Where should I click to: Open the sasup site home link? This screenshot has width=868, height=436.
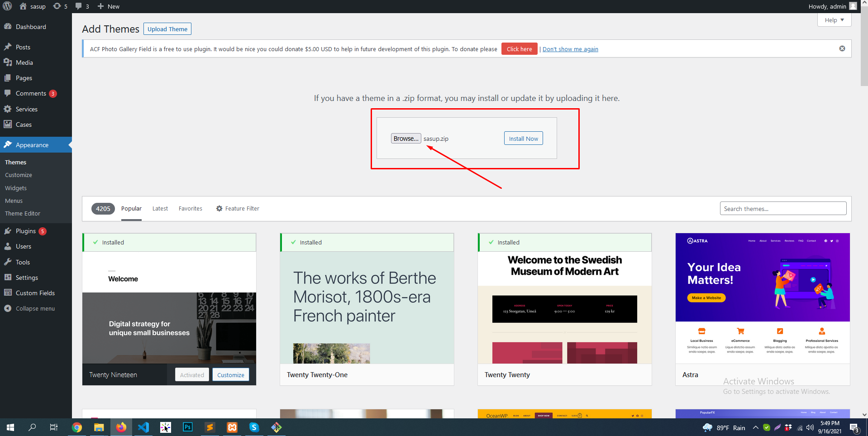pyautogui.click(x=33, y=6)
